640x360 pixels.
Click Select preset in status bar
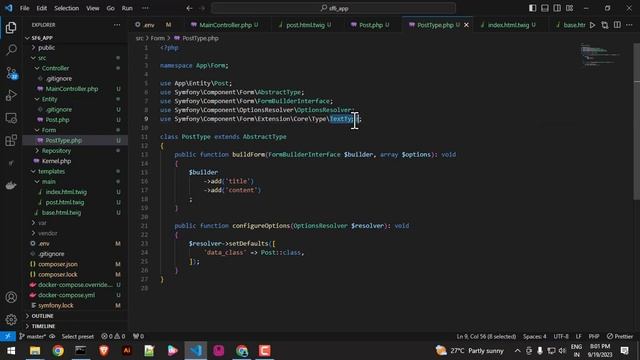point(78,336)
